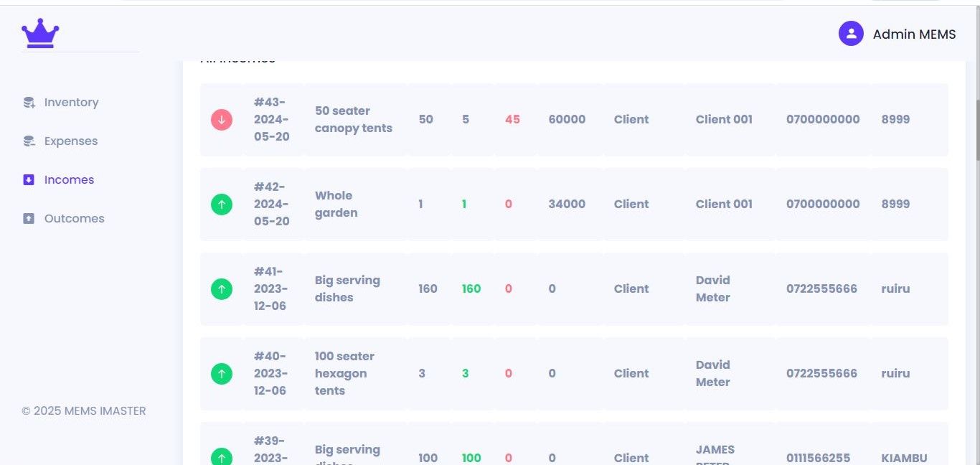This screenshot has height=465, width=980.
Task: Click the Incomes sidebar icon
Action: pos(29,180)
